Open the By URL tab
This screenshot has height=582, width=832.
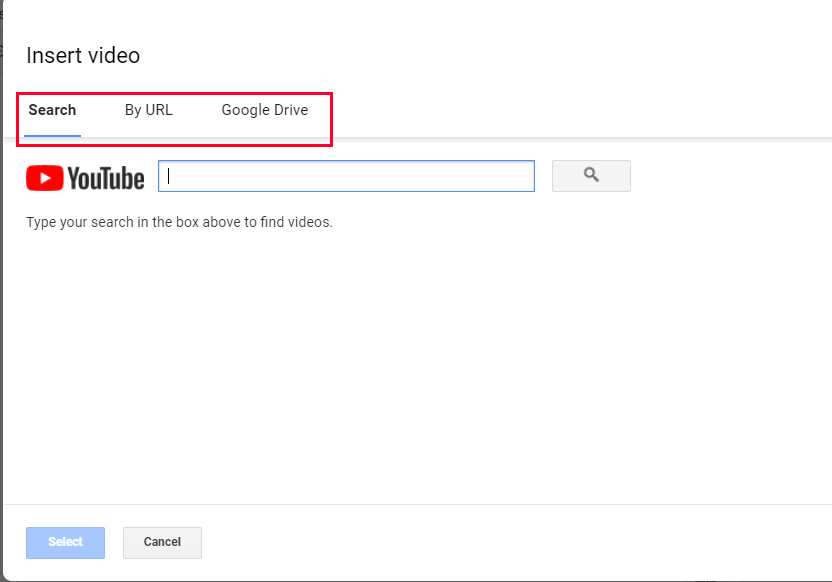point(148,110)
